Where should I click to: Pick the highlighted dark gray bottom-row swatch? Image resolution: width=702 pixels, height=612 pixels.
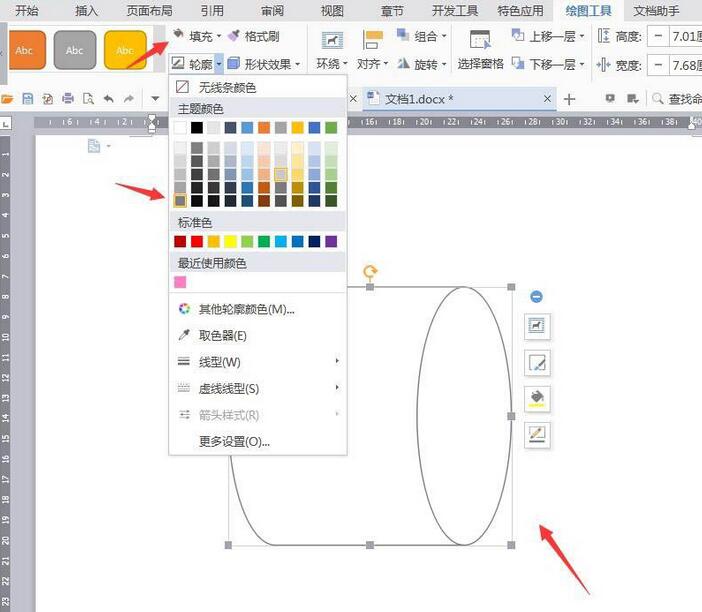(x=180, y=201)
